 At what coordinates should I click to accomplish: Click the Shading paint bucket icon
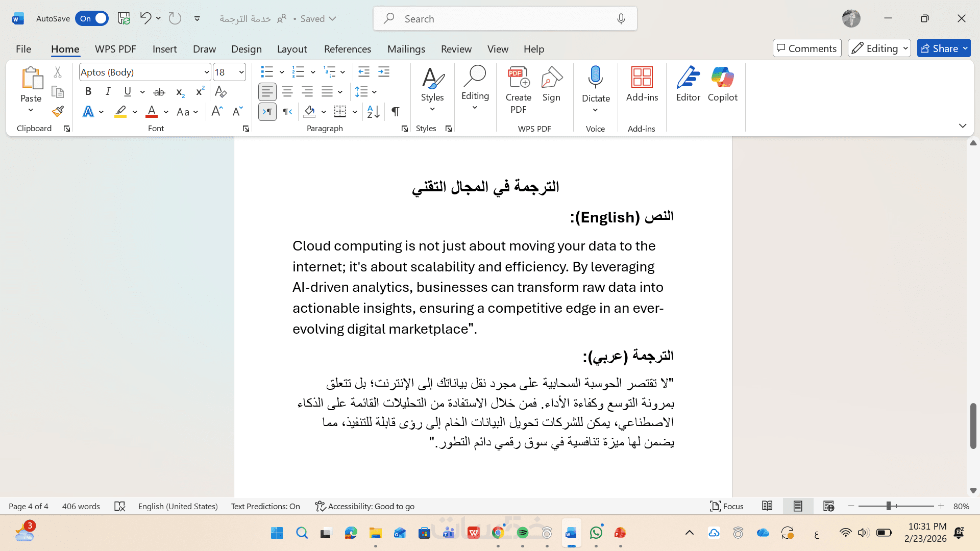point(309,111)
